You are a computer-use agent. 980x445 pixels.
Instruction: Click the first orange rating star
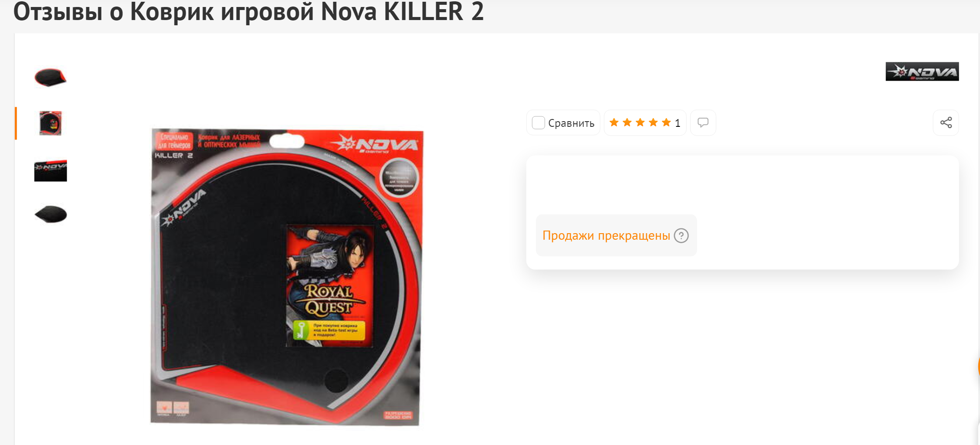coord(614,122)
